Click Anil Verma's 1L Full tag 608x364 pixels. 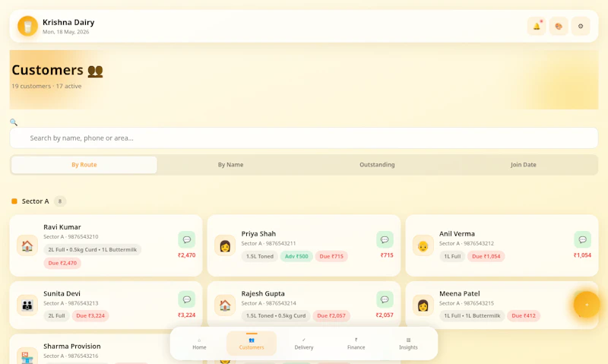click(x=452, y=256)
